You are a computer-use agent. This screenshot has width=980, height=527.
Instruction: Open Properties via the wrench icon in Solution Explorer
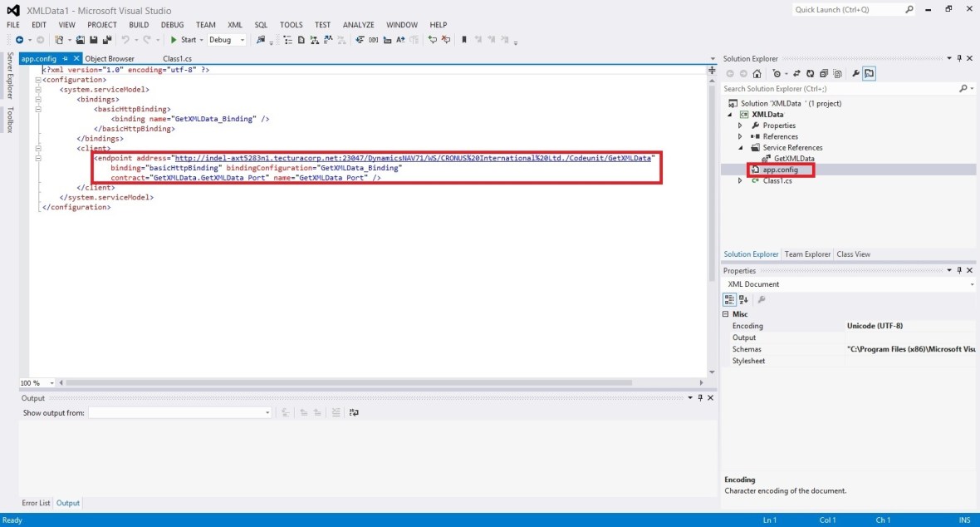tap(856, 73)
